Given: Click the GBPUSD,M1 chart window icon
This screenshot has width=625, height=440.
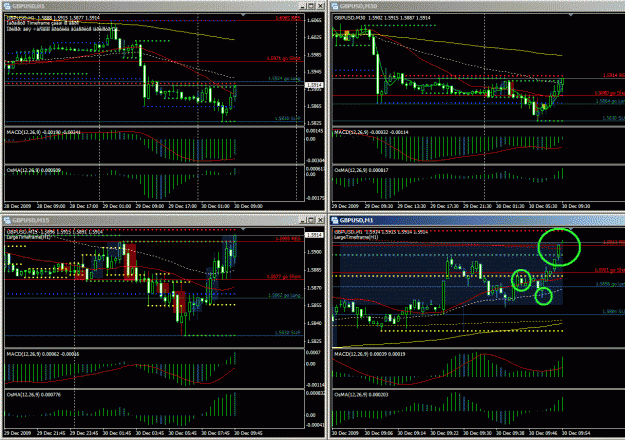Looking at the screenshot, I should tap(335, 220).
